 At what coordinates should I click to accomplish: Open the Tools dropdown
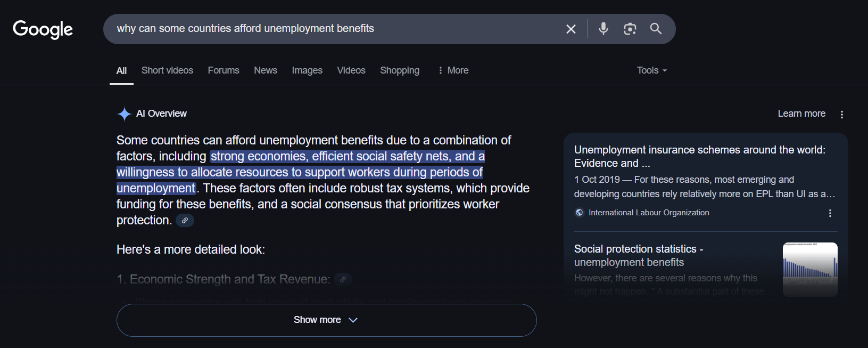[x=651, y=70]
